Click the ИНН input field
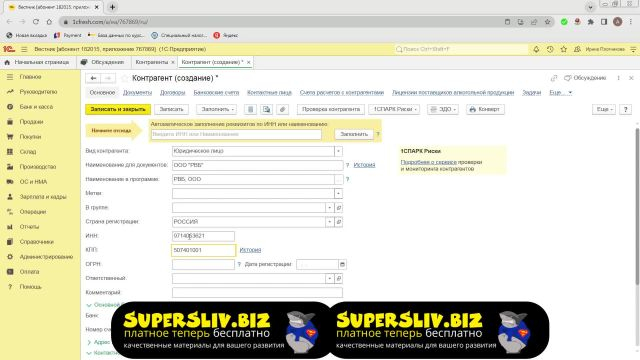This screenshot has width=640, height=360. click(x=203, y=236)
